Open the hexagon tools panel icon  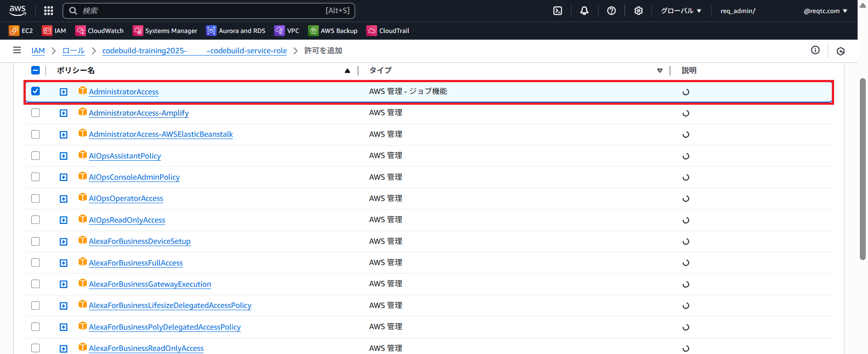point(840,51)
